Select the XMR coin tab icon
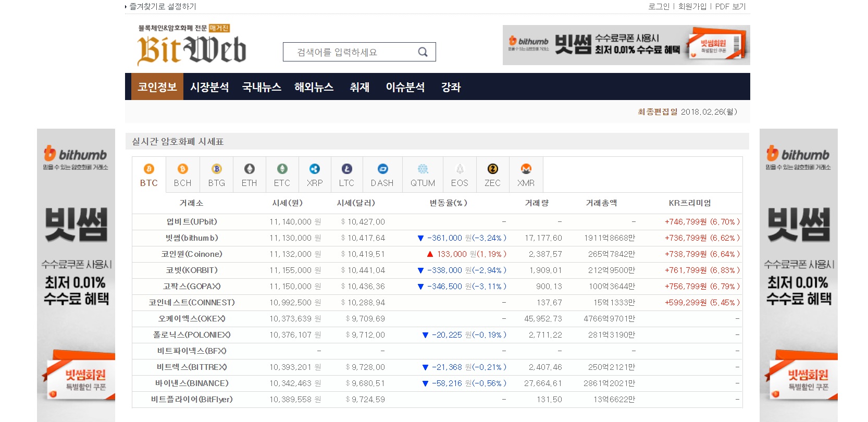 [x=526, y=169]
